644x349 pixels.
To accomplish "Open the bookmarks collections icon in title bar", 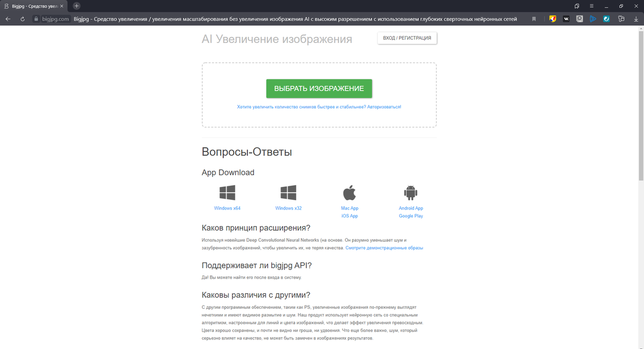I will [577, 6].
